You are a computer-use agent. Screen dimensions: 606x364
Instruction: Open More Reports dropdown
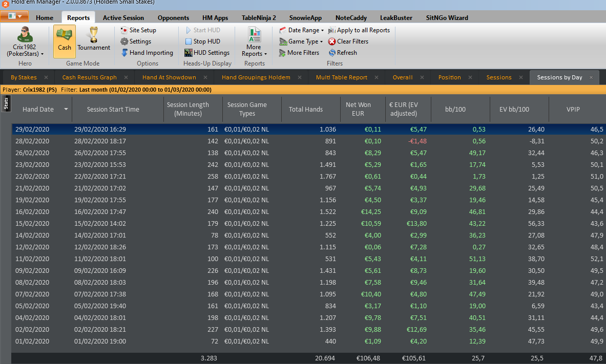click(x=254, y=42)
